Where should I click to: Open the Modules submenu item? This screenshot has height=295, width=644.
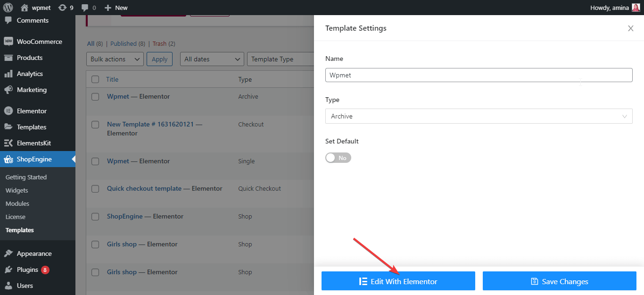click(17, 203)
